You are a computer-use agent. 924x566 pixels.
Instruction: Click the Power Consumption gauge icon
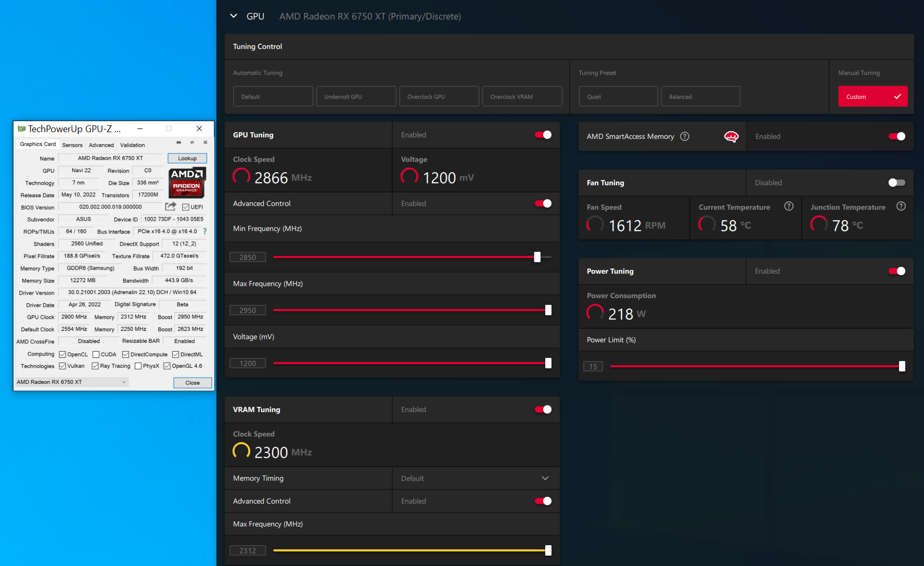pyautogui.click(x=595, y=313)
